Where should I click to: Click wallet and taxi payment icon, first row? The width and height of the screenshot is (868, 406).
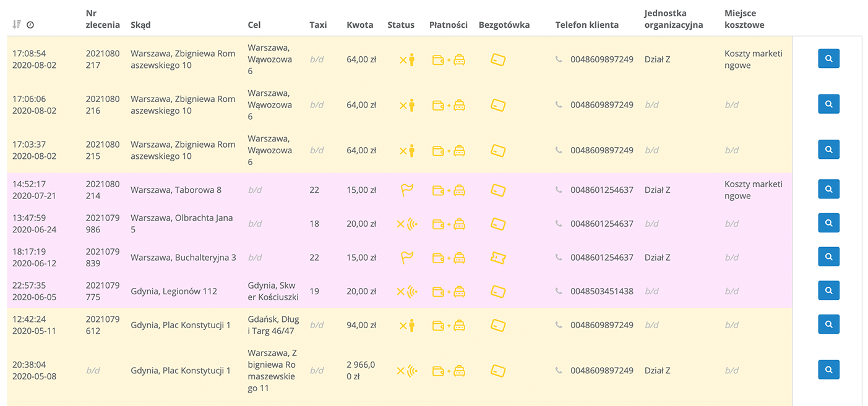pos(449,60)
